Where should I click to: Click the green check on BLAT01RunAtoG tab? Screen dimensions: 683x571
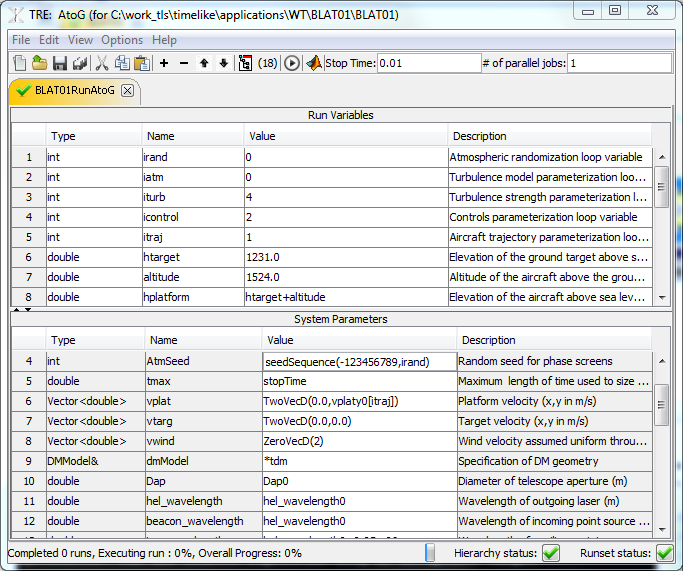23,90
